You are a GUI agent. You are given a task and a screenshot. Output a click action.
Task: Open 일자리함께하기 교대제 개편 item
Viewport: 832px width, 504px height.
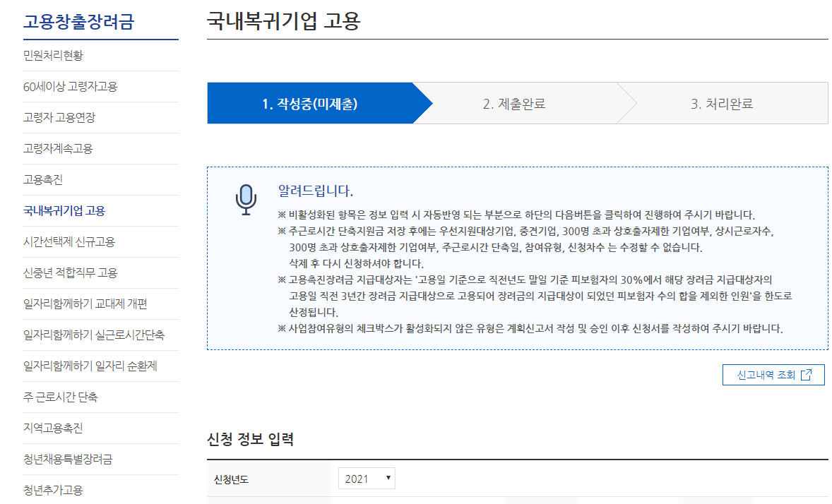point(85,304)
